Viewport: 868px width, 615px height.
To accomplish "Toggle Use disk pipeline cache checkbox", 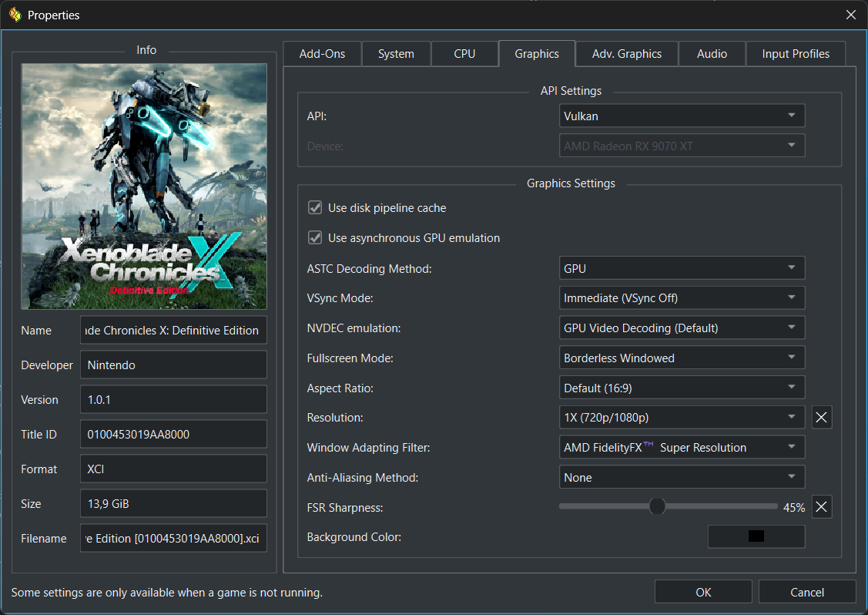I will 315,208.
